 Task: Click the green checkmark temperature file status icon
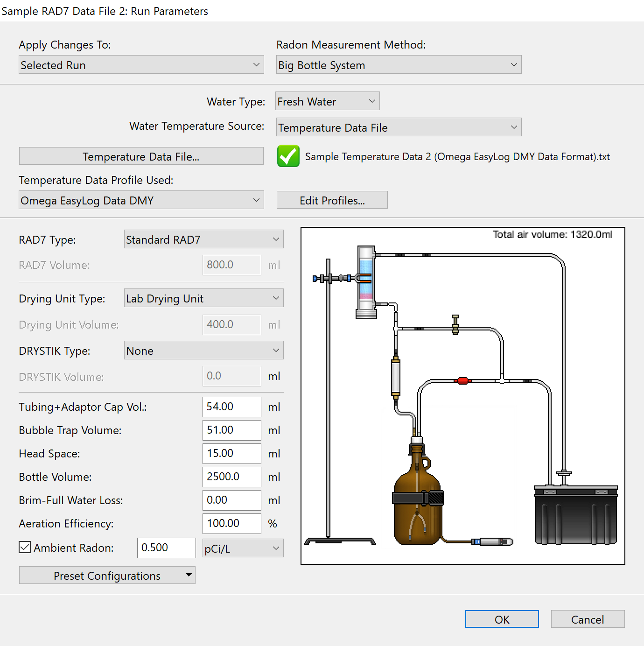(288, 156)
